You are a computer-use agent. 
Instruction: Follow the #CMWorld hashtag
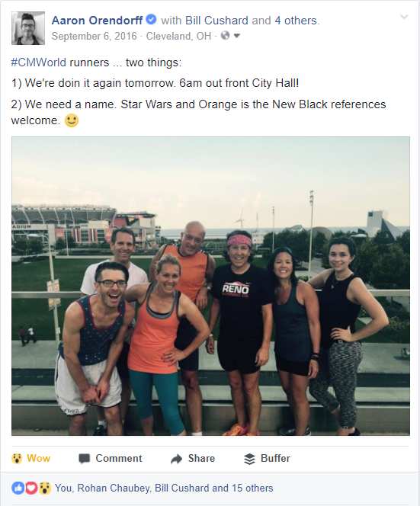pos(38,62)
